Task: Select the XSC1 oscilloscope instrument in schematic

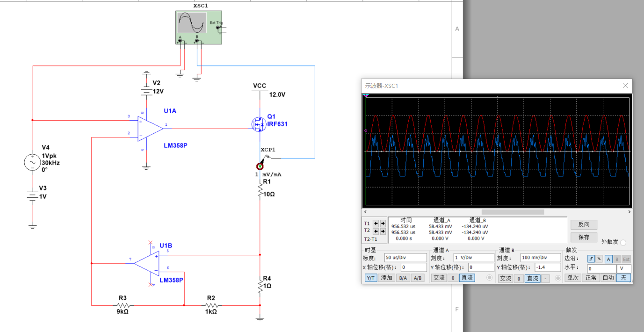Action: [x=199, y=28]
